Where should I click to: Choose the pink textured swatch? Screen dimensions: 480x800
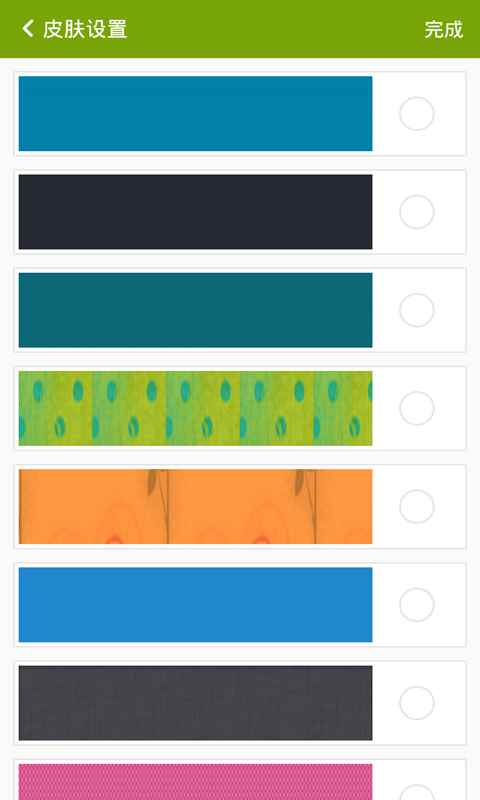point(195,782)
